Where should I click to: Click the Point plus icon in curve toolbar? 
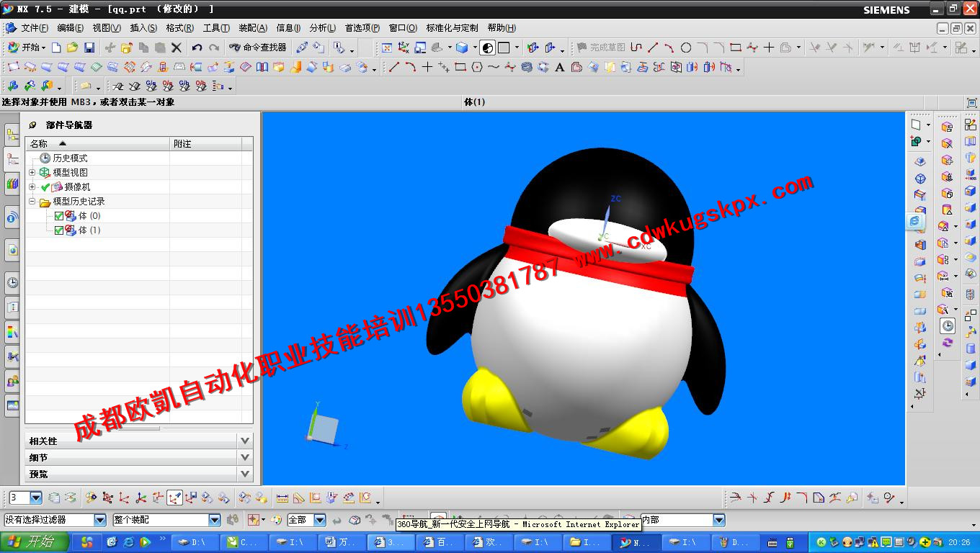tap(427, 67)
